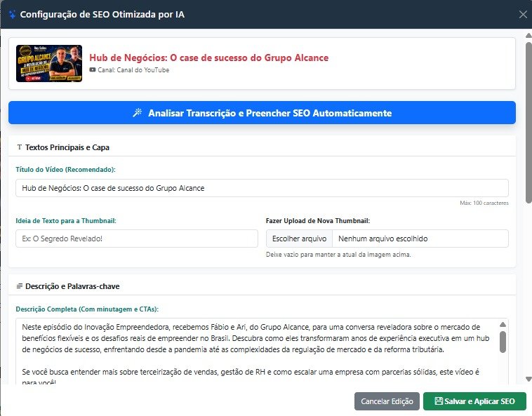Click description textarea scroll up arrow
Viewport: 532px width, 416px height.
click(503, 325)
